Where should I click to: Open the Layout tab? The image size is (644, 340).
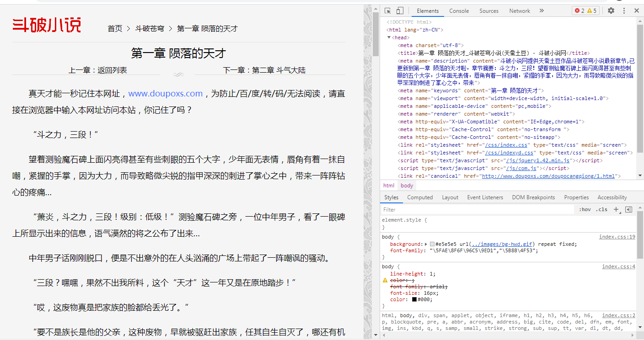click(450, 197)
